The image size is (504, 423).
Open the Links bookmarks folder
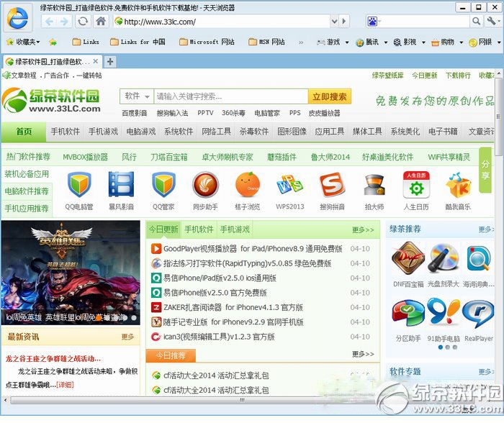pyautogui.click(x=86, y=42)
